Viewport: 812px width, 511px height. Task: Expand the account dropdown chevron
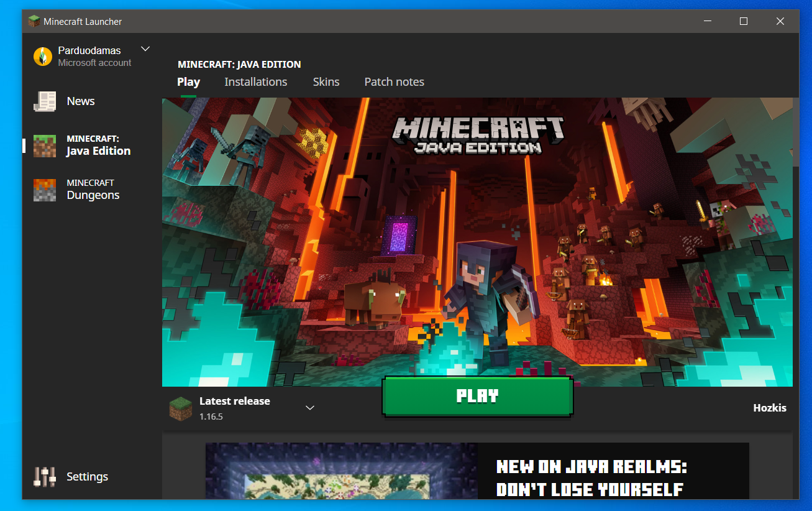pos(145,49)
